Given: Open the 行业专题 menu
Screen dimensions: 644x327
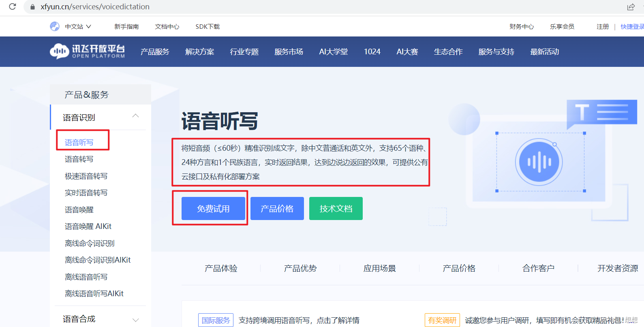Looking at the screenshot, I should coord(244,52).
